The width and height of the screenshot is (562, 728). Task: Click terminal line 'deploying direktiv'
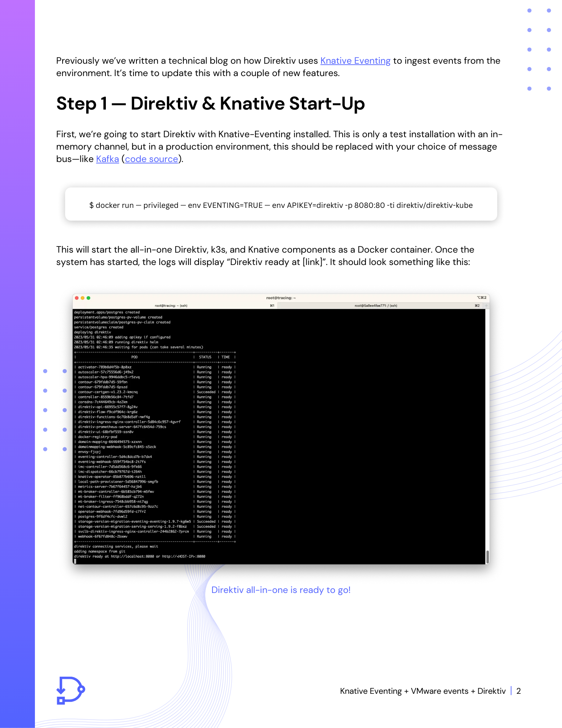(x=92, y=332)
